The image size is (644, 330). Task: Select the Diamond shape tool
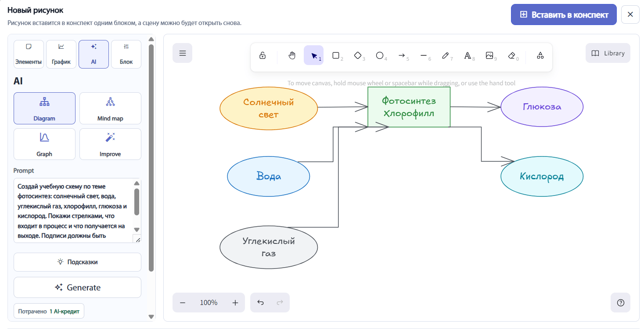click(358, 55)
